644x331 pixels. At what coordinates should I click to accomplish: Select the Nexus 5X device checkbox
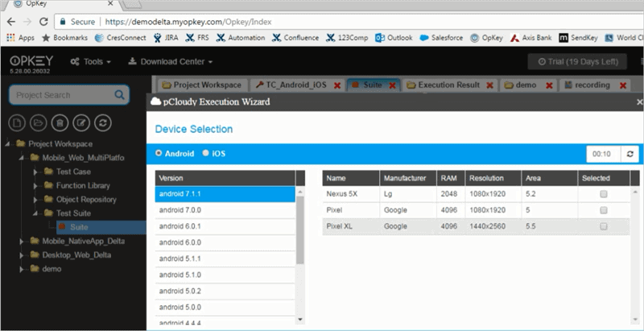click(603, 194)
